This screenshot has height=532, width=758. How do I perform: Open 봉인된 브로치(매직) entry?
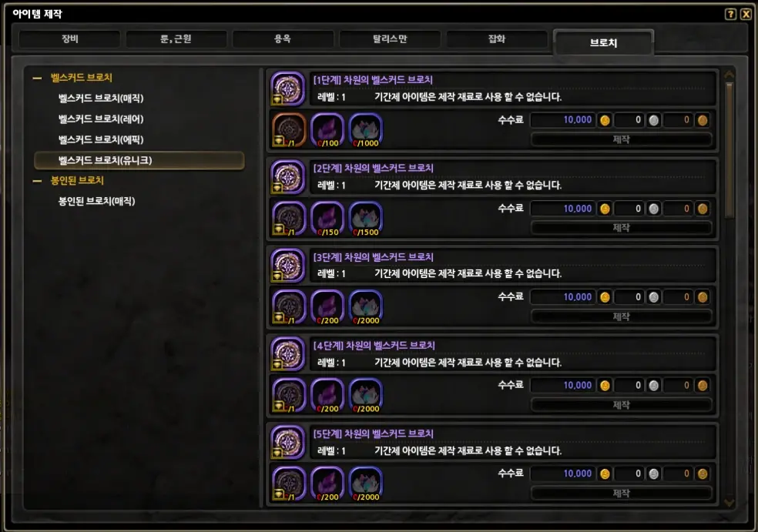click(97, 201)
